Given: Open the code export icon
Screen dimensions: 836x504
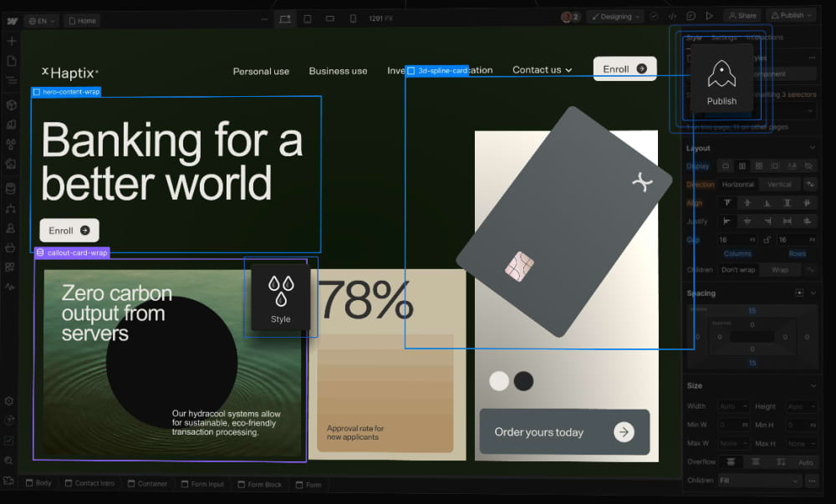Looking at the screenshot, I should pos(673,17).
